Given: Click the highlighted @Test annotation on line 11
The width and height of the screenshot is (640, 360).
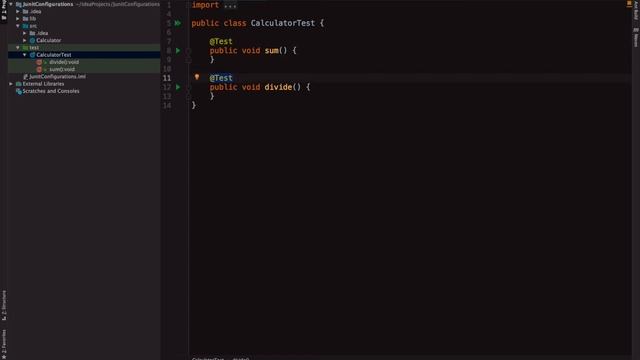Looking at the screenshot, I should [x=221, y=78].
